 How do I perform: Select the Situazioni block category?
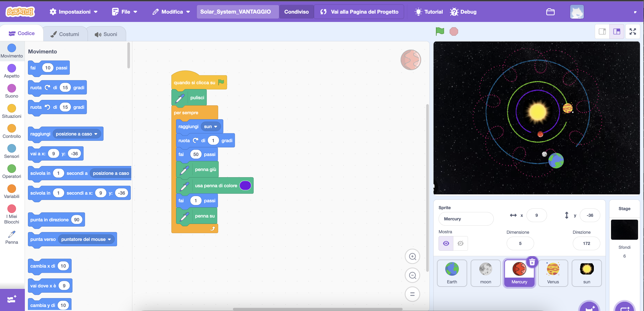[x=12, y=111]
